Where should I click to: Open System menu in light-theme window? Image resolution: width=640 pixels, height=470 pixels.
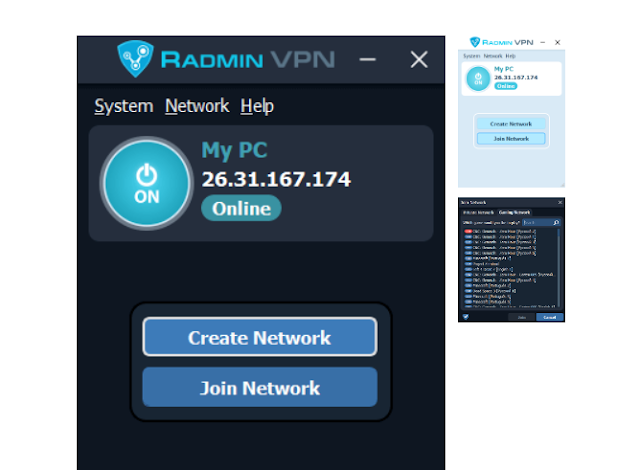point(471,56)
